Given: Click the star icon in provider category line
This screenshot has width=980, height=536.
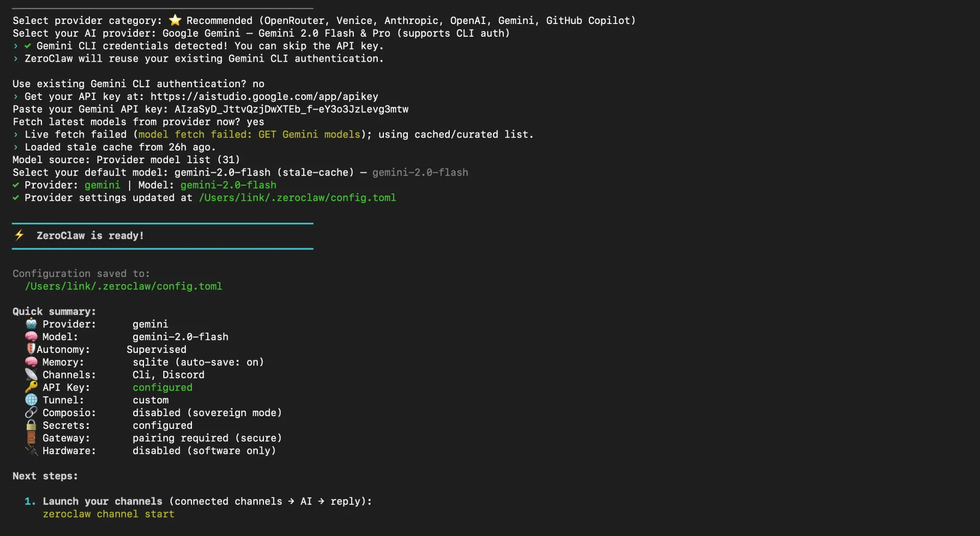Looking at the screenshot, I should (x=175, y=20).
